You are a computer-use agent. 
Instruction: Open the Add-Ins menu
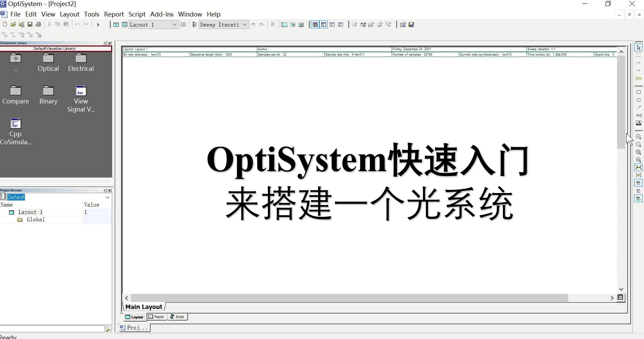point(162,14)
